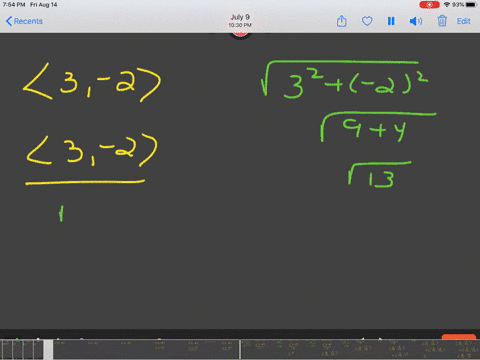
Task: Tap the Wi-Fi status icon
Action: coord(447,5)
